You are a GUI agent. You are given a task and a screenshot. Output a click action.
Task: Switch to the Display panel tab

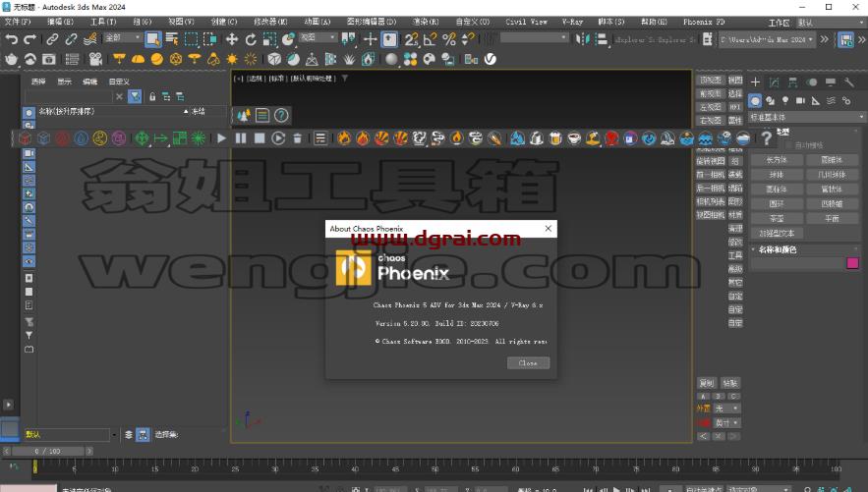(x=831, y=82)
